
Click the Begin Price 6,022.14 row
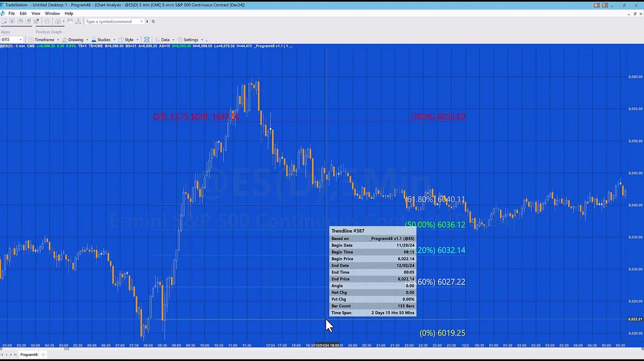373,259
